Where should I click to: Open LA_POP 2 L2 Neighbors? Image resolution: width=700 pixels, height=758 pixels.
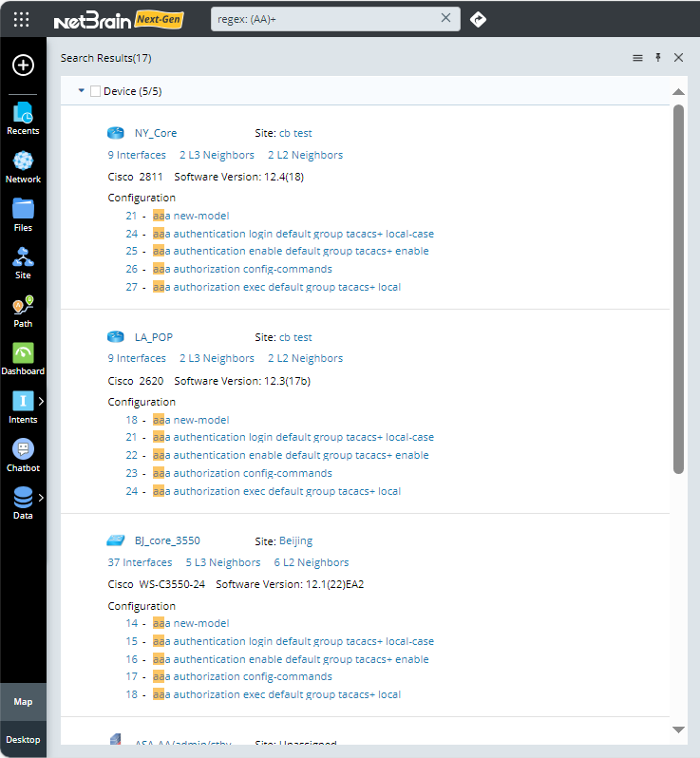pos(306,358)
